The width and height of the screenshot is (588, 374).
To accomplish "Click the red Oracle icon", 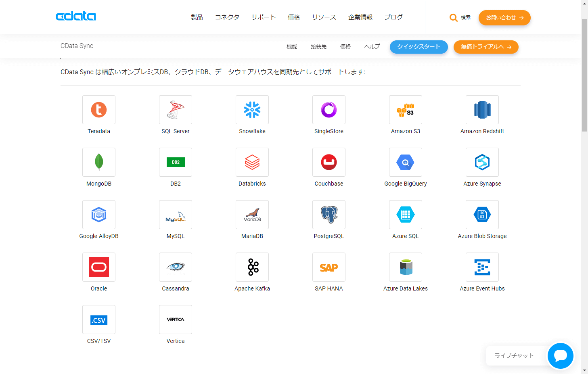I will coord(99,267).
